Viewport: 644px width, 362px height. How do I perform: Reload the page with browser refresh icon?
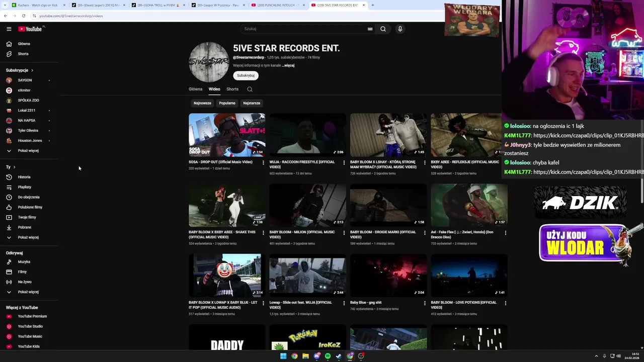tap(23, 16)
